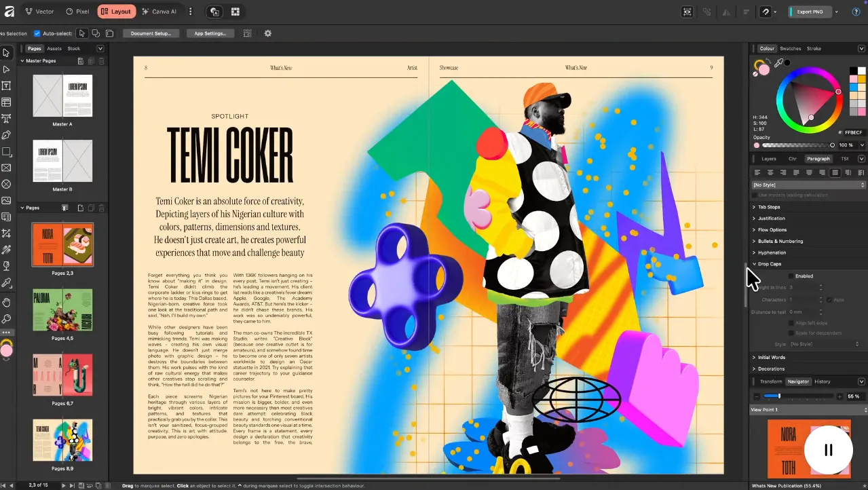This screenshot has height=490, width=868.
Task: Select the Zoom magnifier tool
Action: tap(6, 318)
